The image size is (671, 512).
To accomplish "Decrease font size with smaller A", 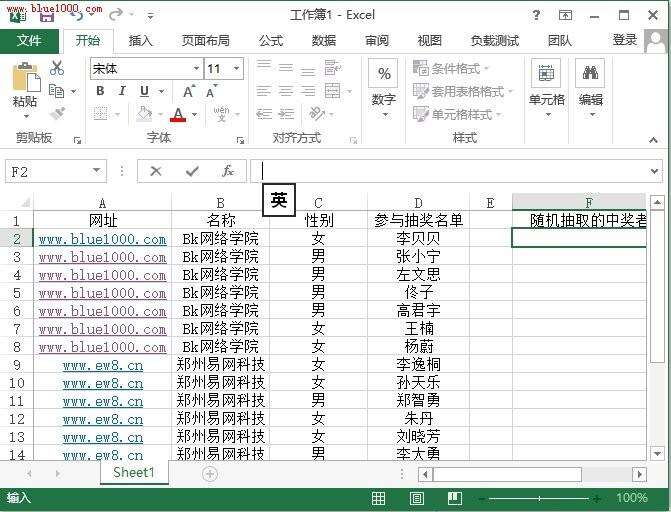I will click(211, 91).
